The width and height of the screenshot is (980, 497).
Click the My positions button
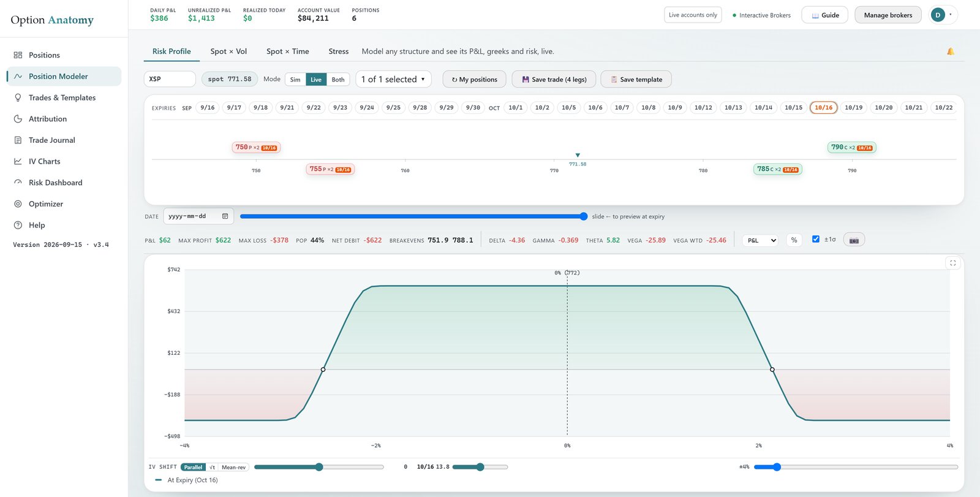tap(475, 80)
